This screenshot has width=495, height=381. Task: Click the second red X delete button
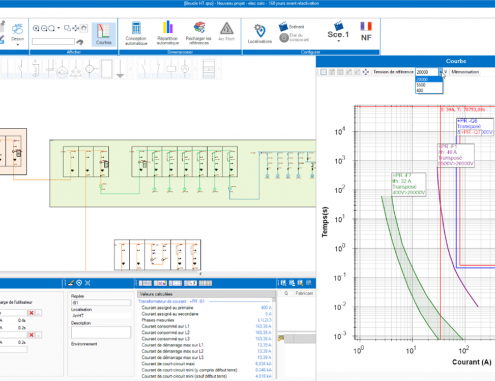pos(31,335)
